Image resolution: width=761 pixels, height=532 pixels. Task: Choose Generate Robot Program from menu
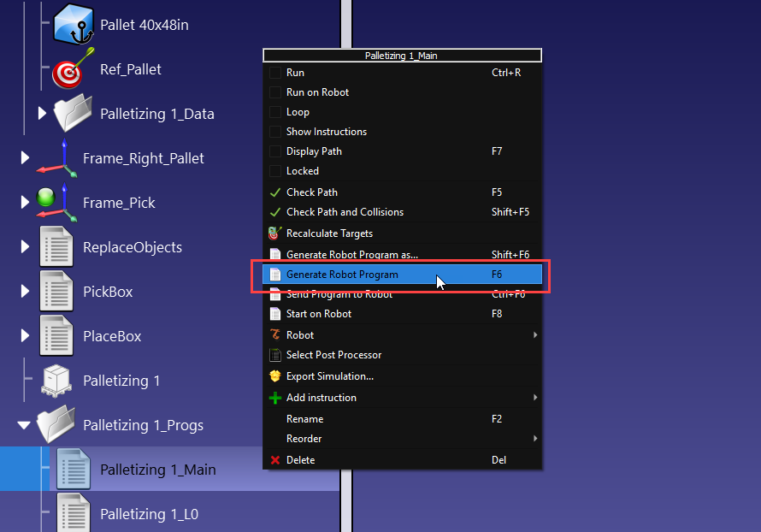pos(342,275)
